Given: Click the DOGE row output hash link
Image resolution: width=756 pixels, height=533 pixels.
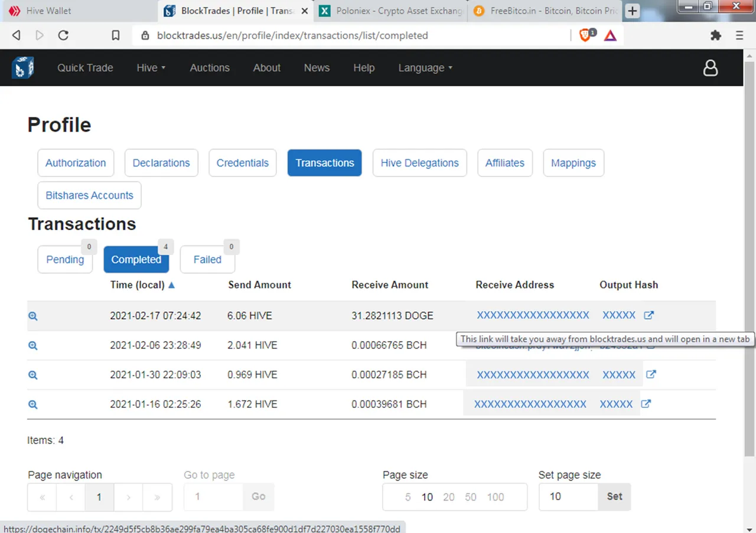Looking at the screenshot, I should tap(619, 315).
